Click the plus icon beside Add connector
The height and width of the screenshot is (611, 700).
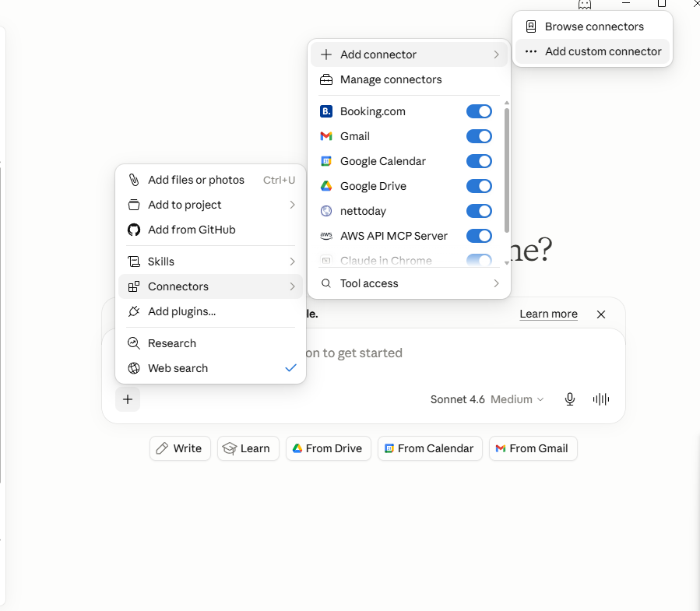[x=326, y=54]
